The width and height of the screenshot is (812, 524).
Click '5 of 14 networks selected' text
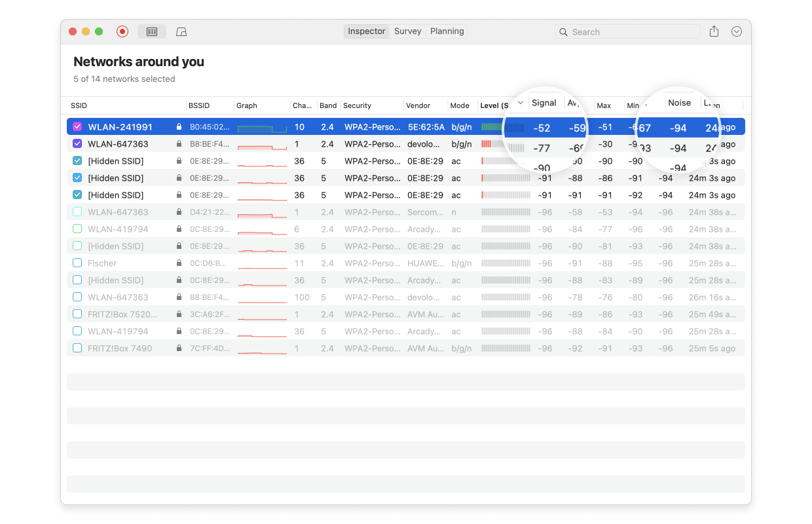coord(124,79)
